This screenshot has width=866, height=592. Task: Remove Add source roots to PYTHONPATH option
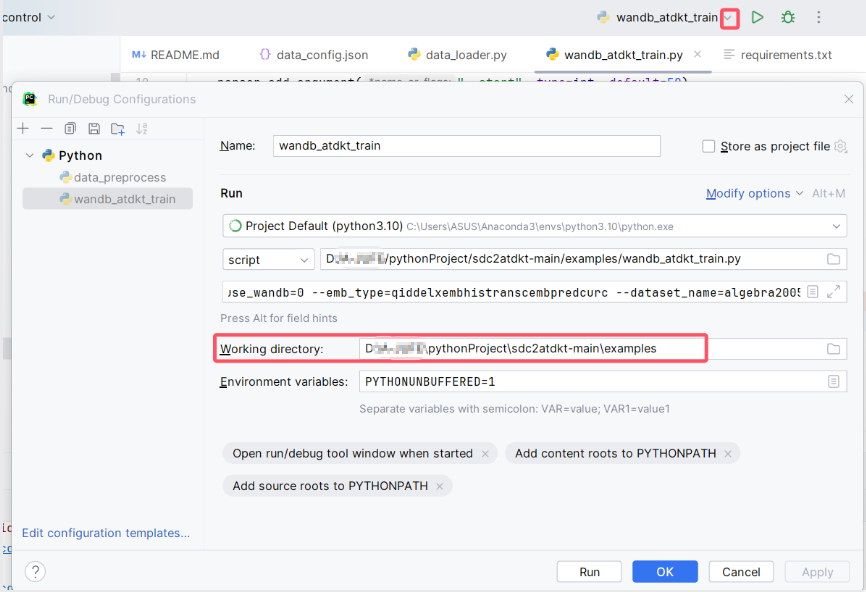tap(440, 487)
